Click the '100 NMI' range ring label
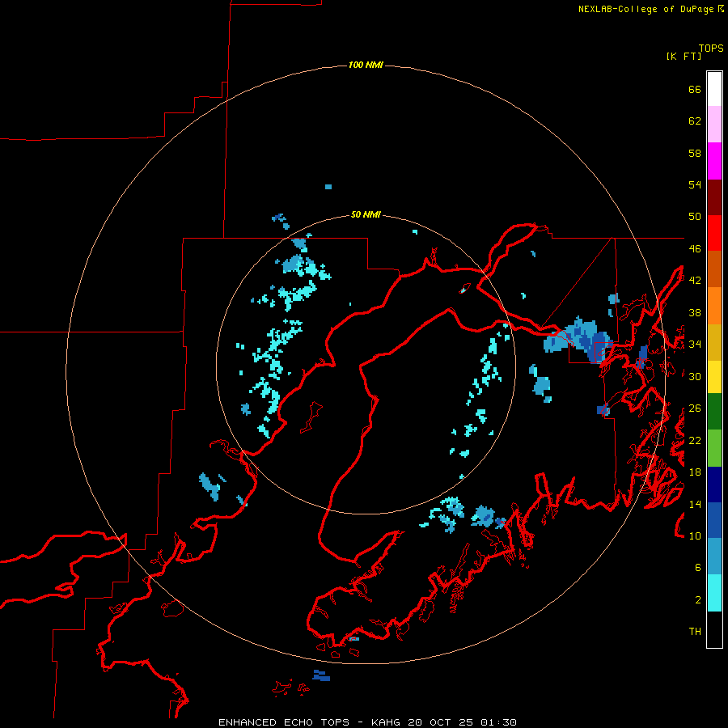Screen dimensions: 728x728 [x=366, y=65]
